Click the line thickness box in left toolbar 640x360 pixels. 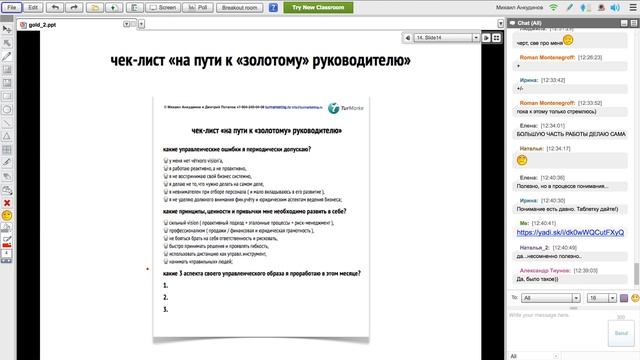[x=7, y=253]
